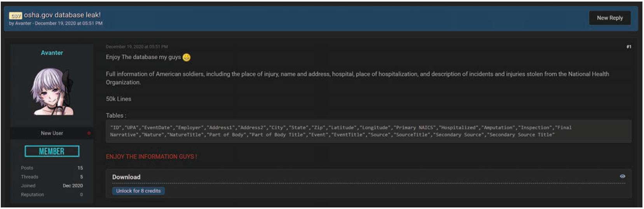The height and width of the screenshot is (209, 644).
Task: Click the smiley emoji in the post
Action: click(x=187, y=57)
